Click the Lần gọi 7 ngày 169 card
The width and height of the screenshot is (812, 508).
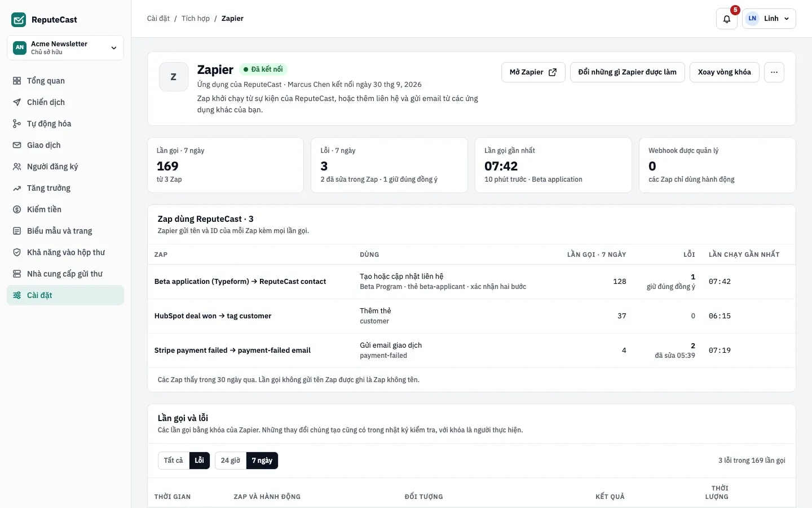click(x=226, y=165)
